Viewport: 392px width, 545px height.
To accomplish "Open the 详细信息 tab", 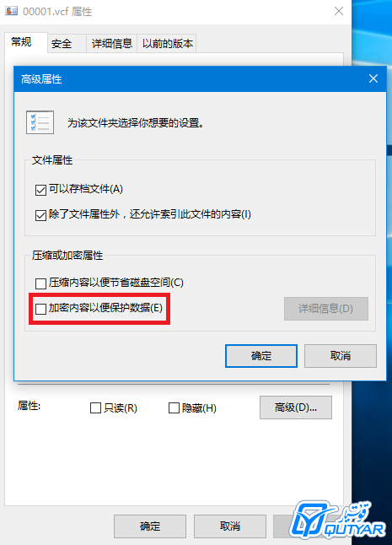I will point(112,43).
